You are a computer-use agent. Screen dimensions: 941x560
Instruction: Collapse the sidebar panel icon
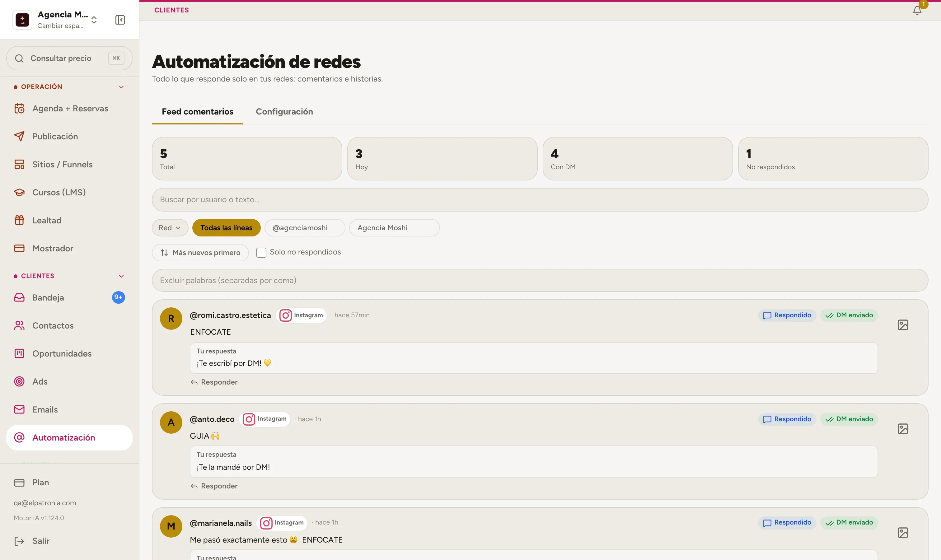(x=120, y=20)
